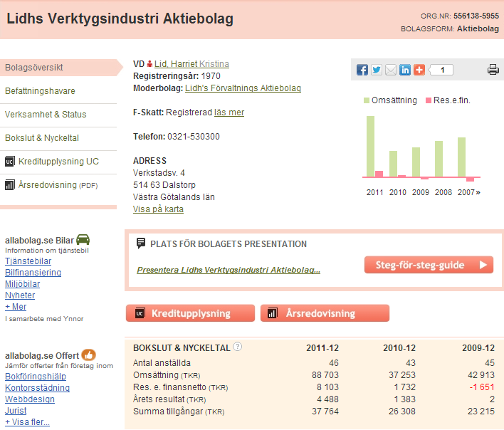The image size is (504, 430).
Task: Click the orange thumbs-up Offert icon
Action: click(88, 355)
